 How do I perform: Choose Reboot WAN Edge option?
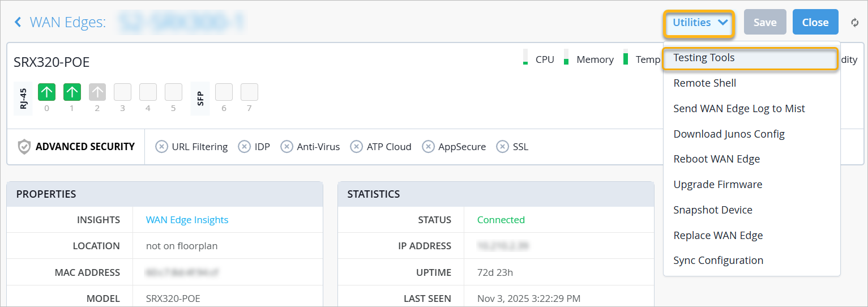click(x=716, y=159)
